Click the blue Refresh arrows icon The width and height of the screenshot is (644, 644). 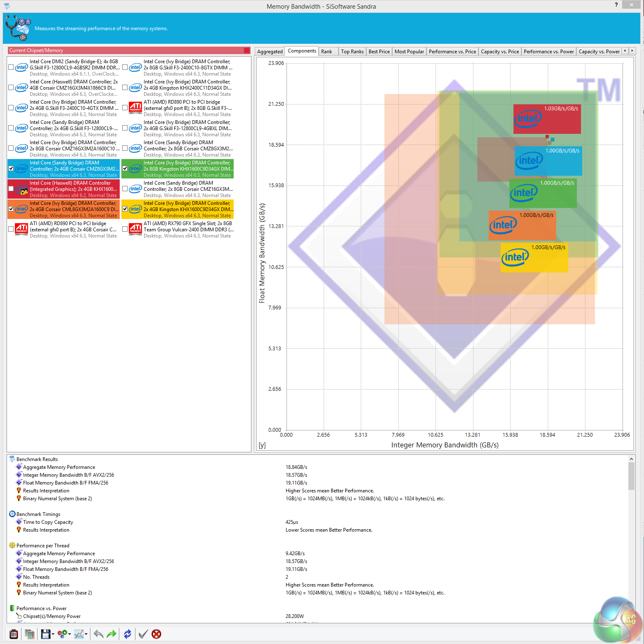[x=128, y=634]
